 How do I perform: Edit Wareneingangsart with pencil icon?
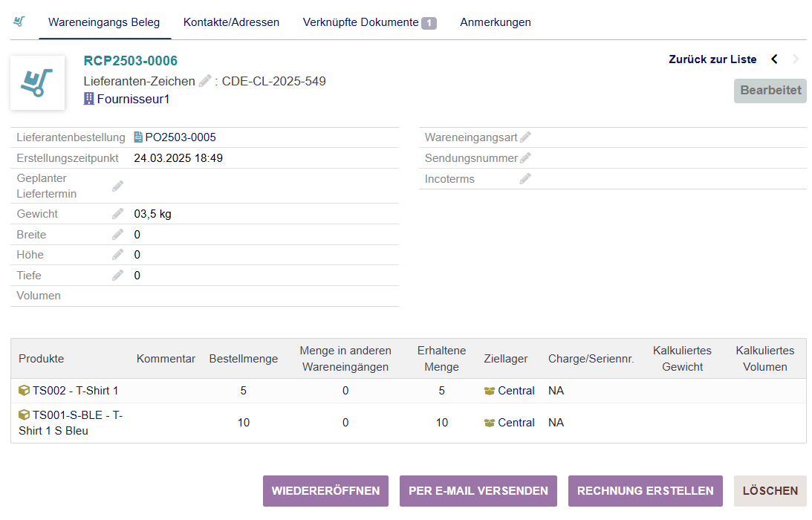(525, 137)
